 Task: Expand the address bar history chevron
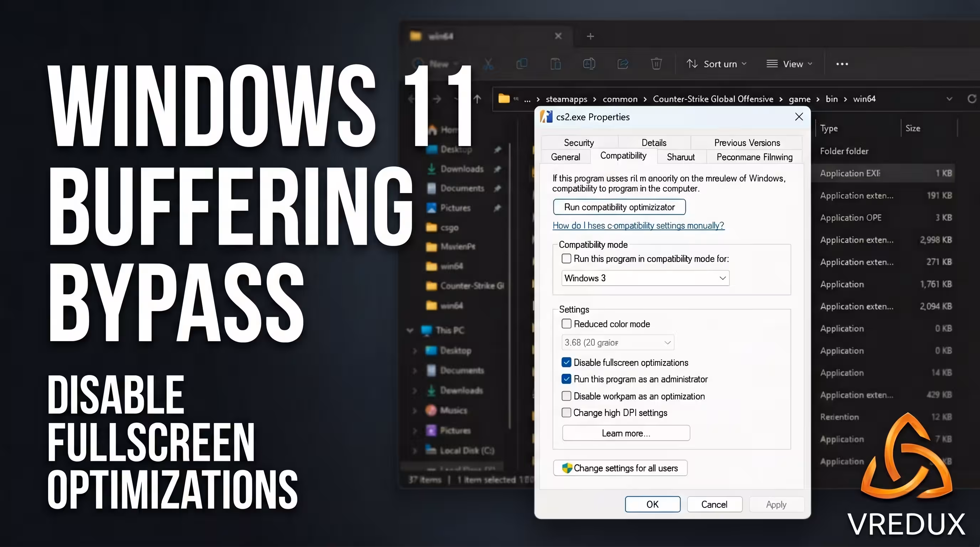[x=949, y=99]
